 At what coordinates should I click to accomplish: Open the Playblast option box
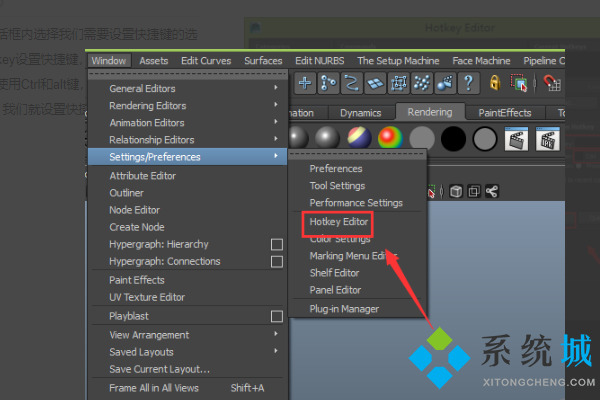coord(277,316)
